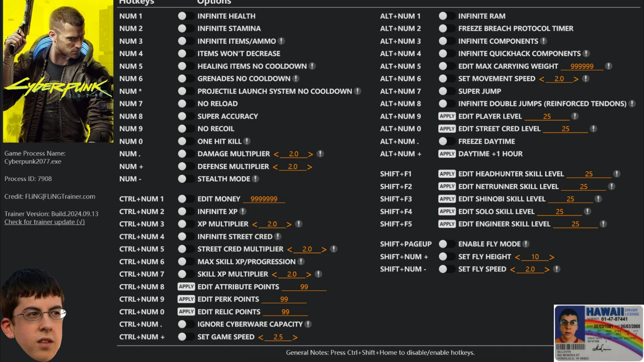Click info icon next to Grenades No Cooldown

(x=296, y=79)
